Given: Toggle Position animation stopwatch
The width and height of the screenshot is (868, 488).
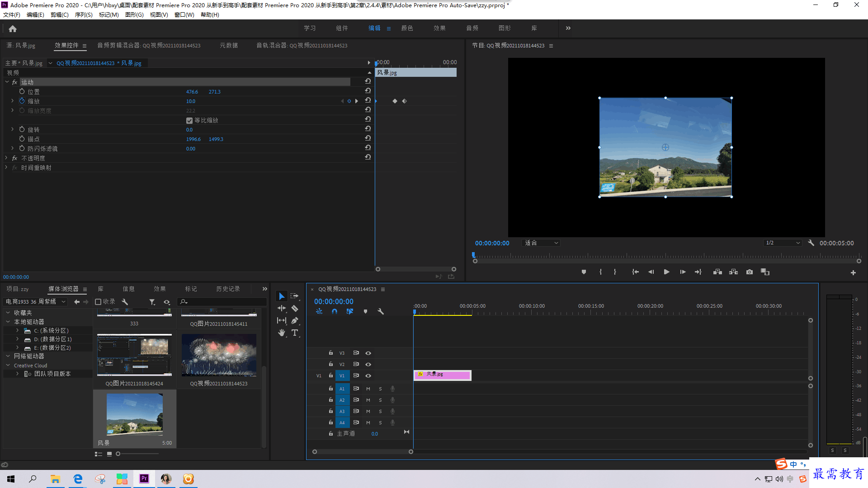Looking at the screenshot, I should coord(22,91).
